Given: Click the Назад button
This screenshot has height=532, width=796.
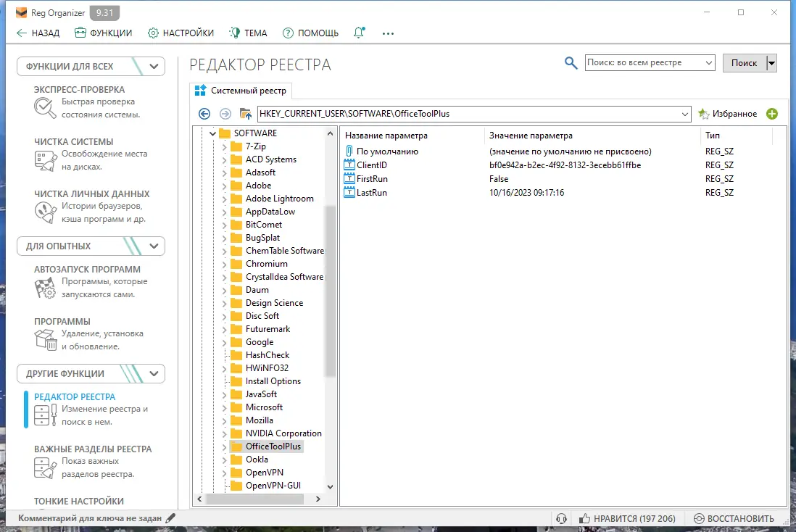Looking at the screenshot, I should coord(38,33).
